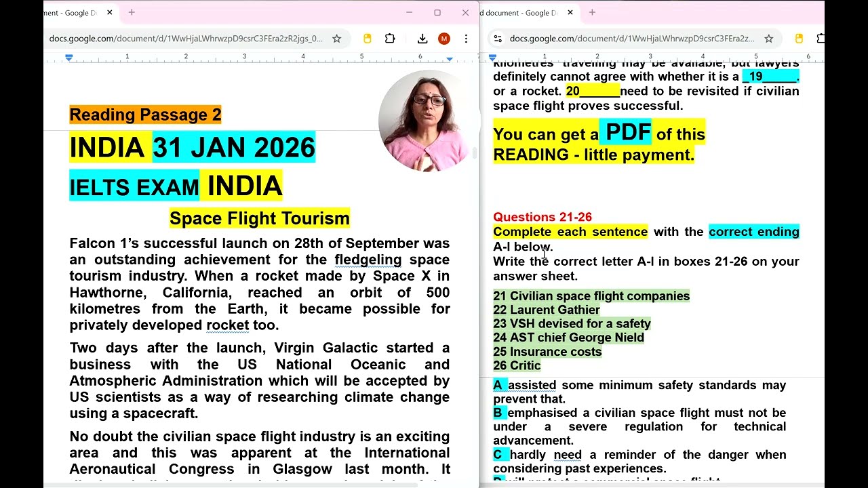Open a new tab in the right window
868x488 pixels.
[x=592, y=12]
